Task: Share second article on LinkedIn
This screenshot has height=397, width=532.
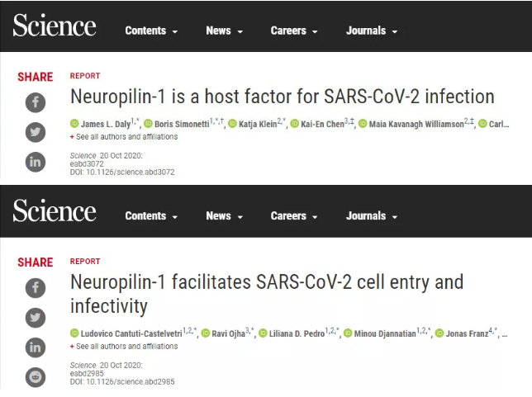Action: [36, 347]
